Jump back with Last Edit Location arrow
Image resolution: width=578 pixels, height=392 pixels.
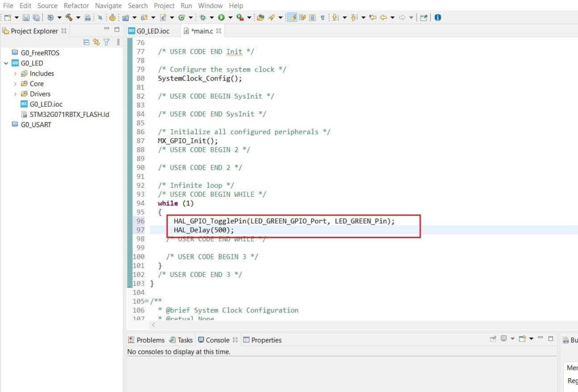(372, 17)
